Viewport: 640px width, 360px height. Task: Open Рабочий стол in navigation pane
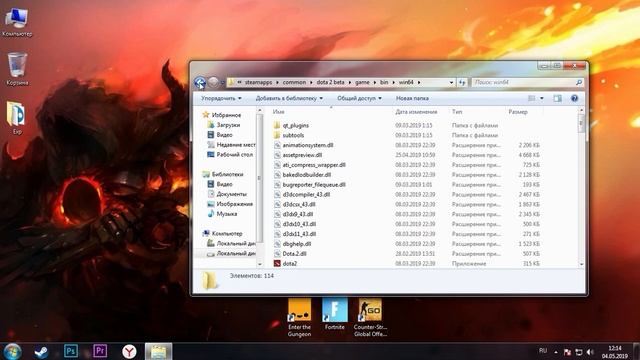235,155
